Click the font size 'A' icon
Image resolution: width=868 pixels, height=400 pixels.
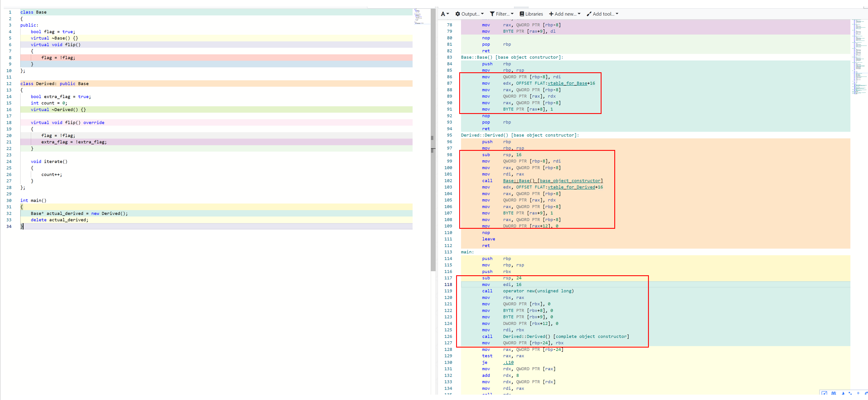pyautogui.click(x=443, y=14)
